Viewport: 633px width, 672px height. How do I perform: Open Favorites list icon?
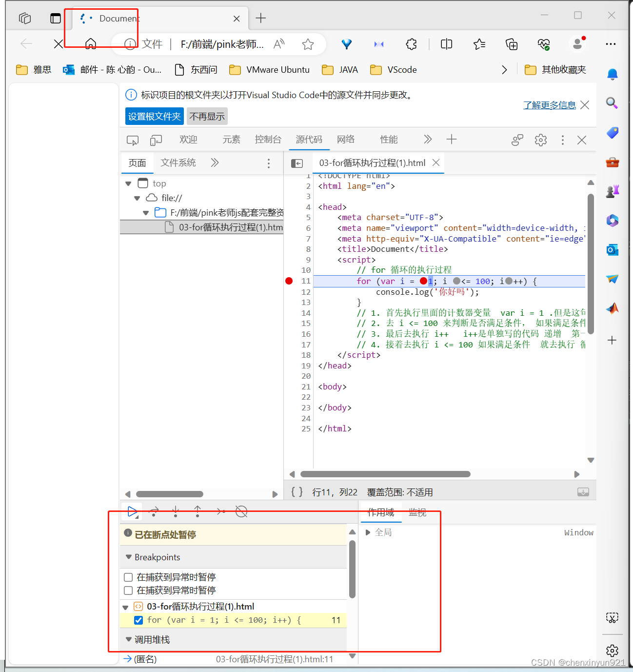coord(479,44)
